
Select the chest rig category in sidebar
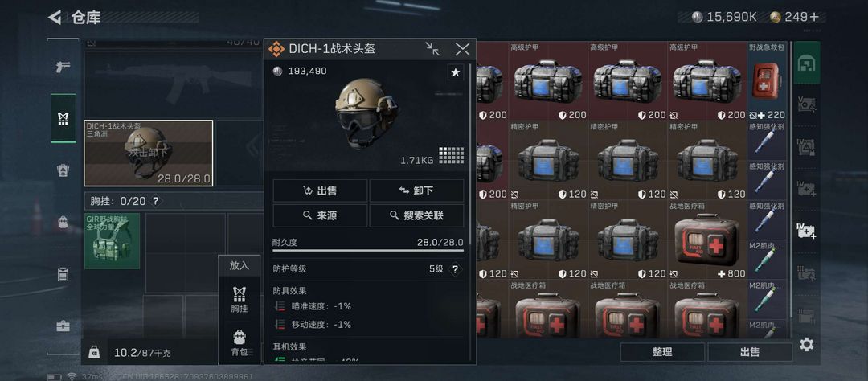click(63, 118)
